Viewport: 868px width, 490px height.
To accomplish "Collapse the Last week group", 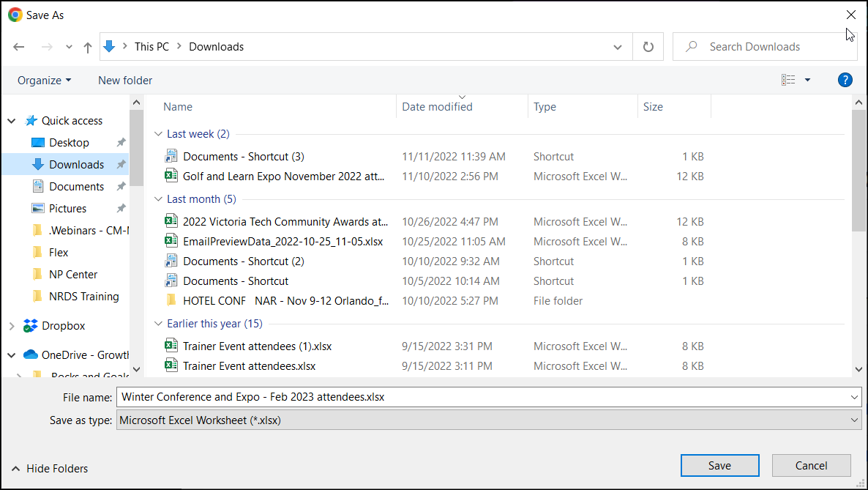I will coord(158,134).
